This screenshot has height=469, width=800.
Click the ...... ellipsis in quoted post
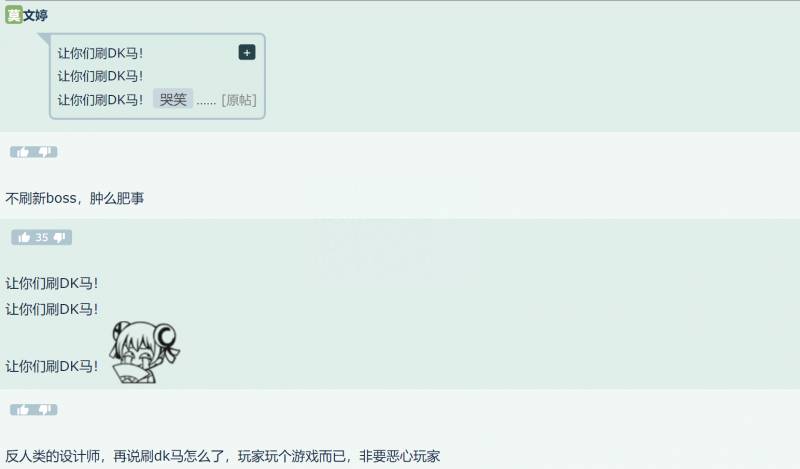pyautogui.click(x=206, y=101)
